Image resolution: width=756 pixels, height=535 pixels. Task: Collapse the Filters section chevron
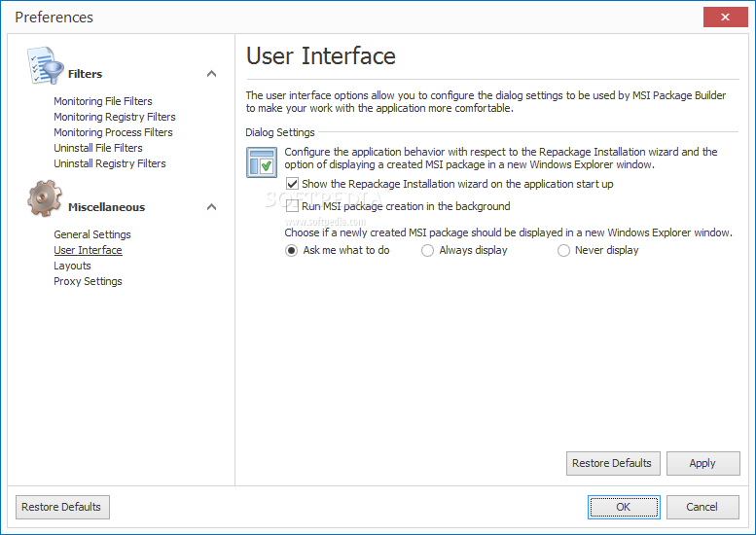coord(211,74)
